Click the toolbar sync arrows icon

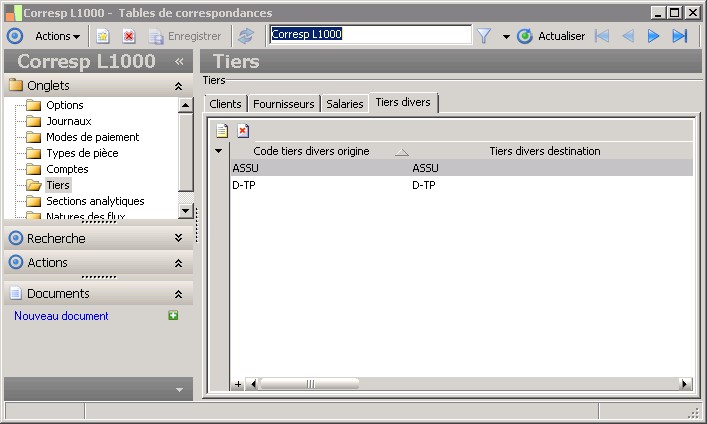tap(246, 36)
